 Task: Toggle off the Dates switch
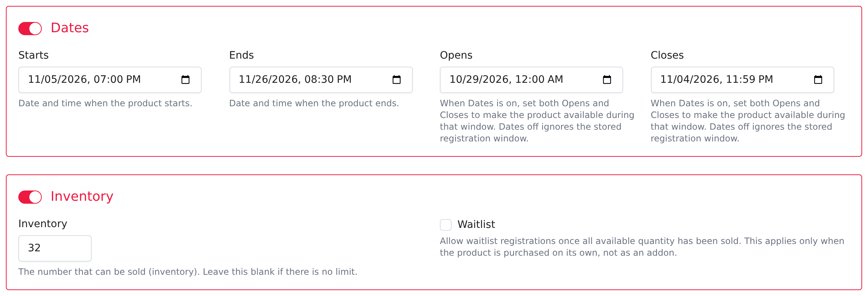point(30,29)
